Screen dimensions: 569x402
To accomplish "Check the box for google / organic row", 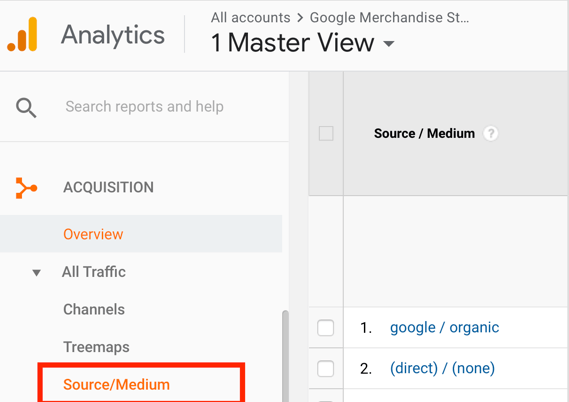I will 326,328.
